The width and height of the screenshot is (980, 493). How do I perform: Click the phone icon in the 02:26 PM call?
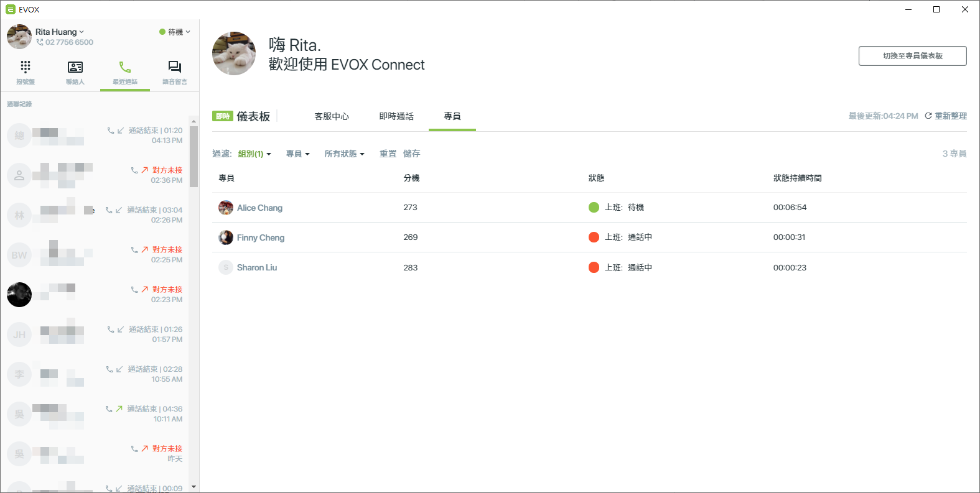pyautogui.click(x=110, y=210)
